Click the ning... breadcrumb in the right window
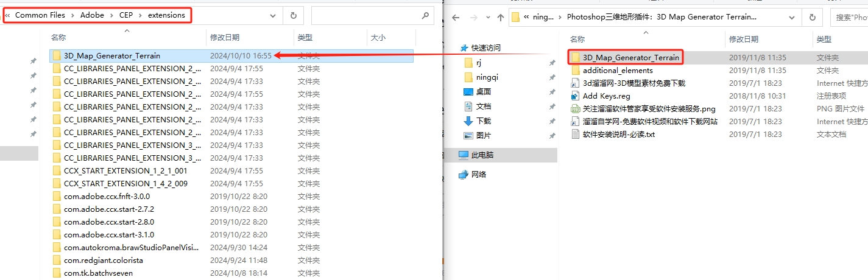Screen dimensions: 868x280 tap(543, 17)
